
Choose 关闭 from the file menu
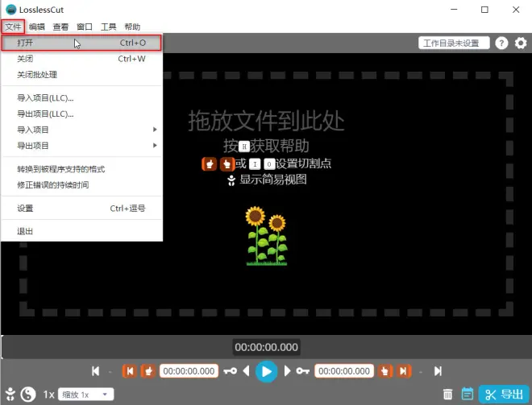[81, 59]
